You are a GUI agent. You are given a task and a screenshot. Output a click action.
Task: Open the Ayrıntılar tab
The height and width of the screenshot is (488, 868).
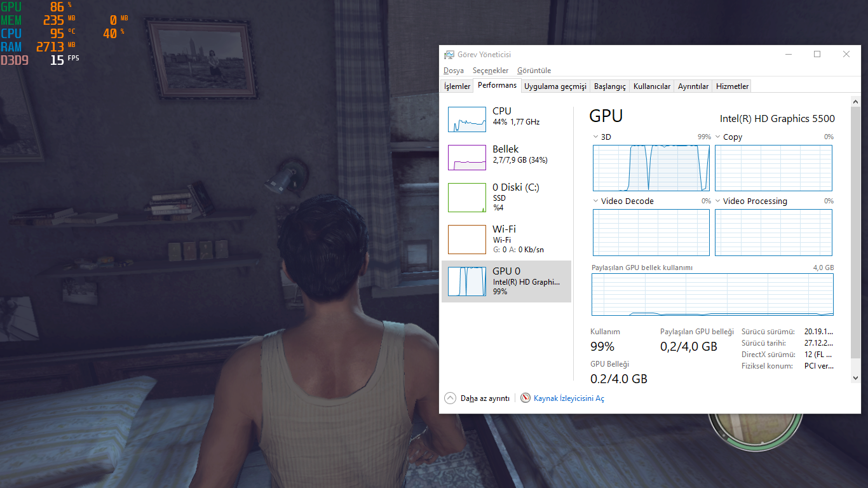(693, 86)
